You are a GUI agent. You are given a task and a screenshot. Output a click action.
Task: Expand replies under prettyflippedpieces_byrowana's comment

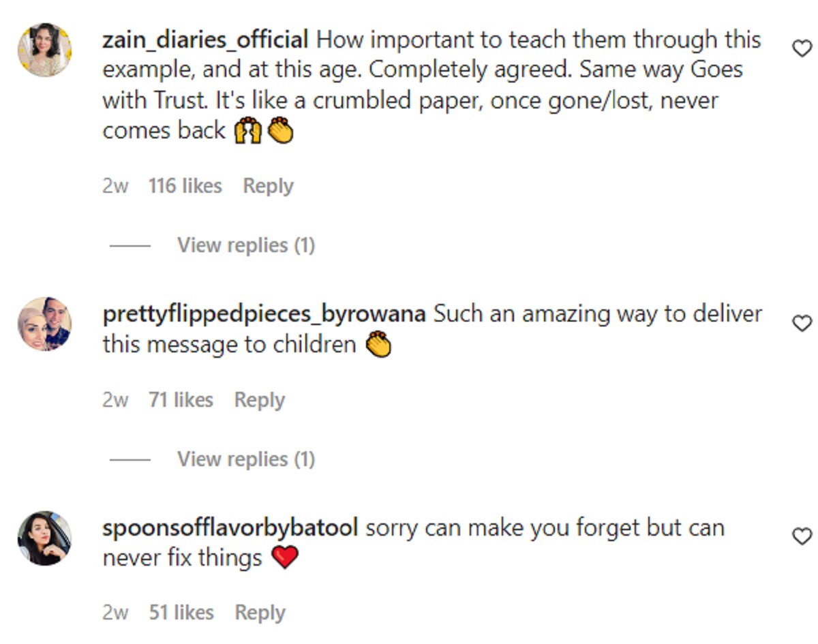[x=245, y=459]
